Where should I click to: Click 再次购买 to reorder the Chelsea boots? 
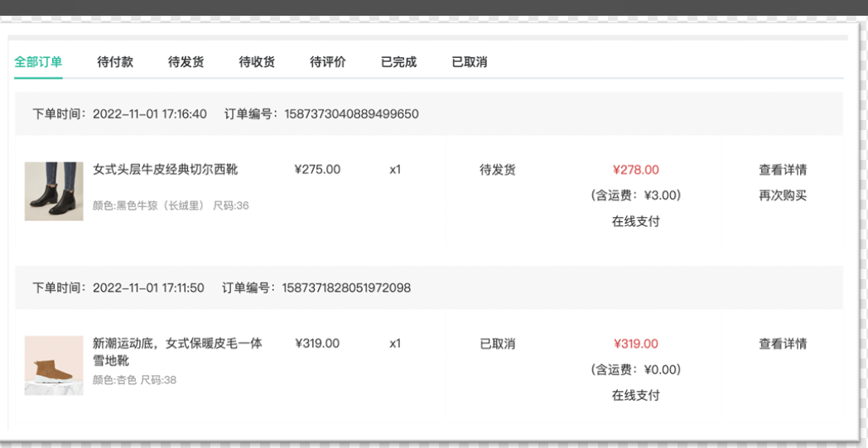[x=783, y=195]
